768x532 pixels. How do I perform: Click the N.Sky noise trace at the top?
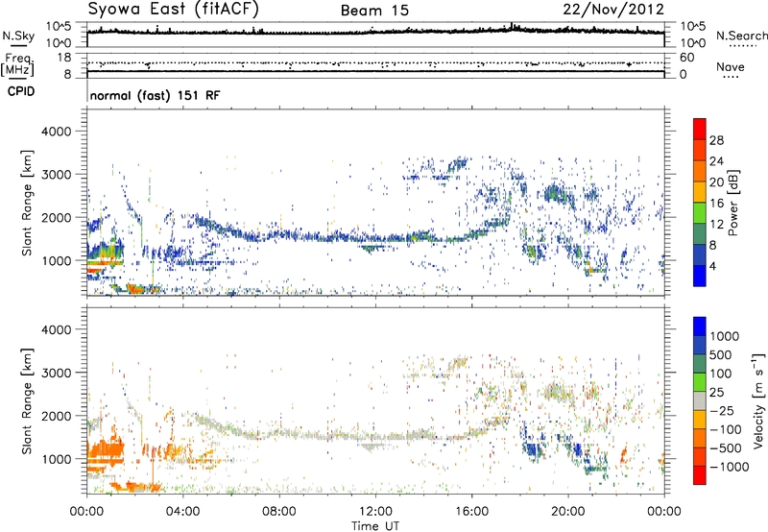pyautogui.click(x=375, y=32)
